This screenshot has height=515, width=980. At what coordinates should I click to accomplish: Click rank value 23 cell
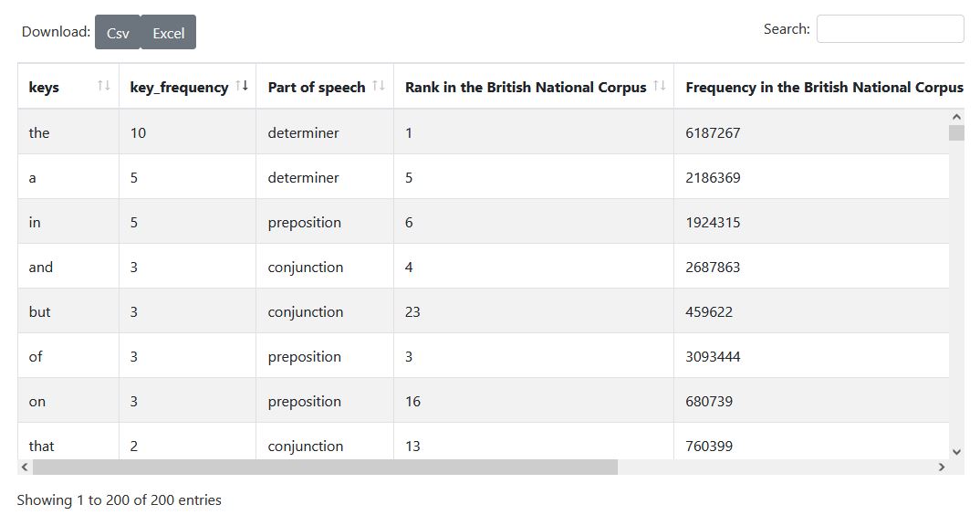pos(413,312)
